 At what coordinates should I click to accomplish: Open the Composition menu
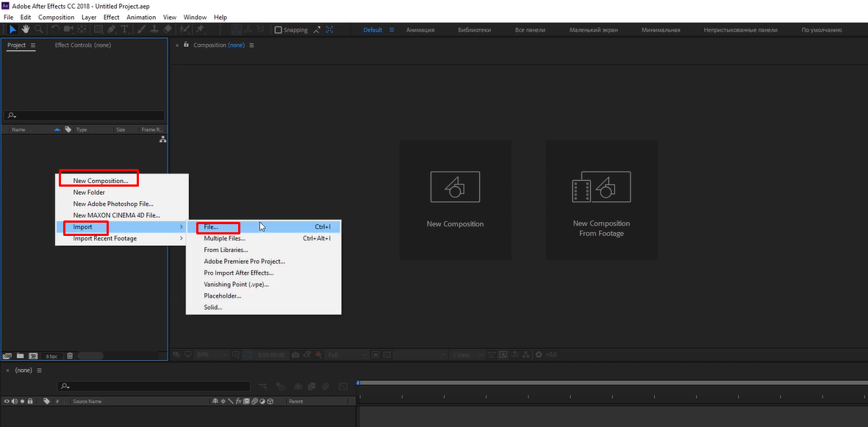pos(57,17)
